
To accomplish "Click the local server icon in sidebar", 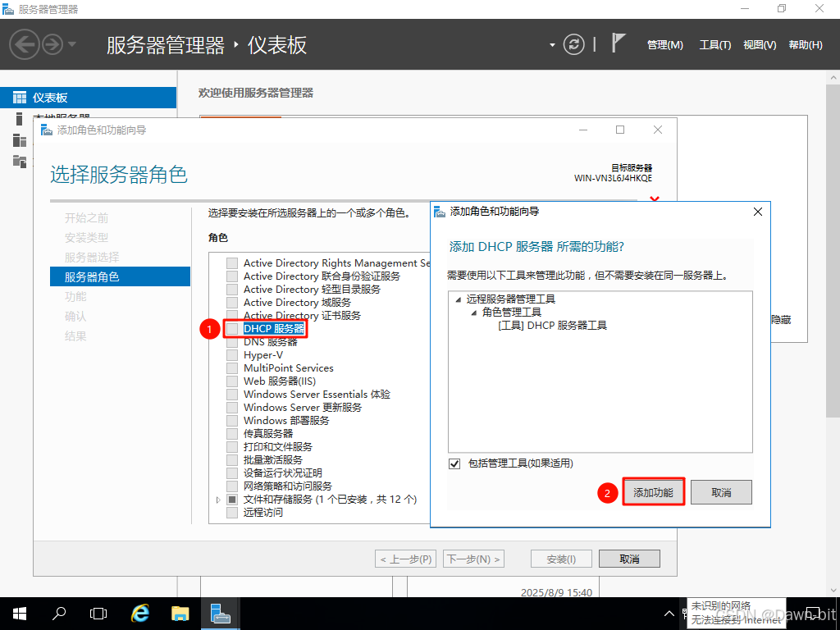I will (20, 118).
